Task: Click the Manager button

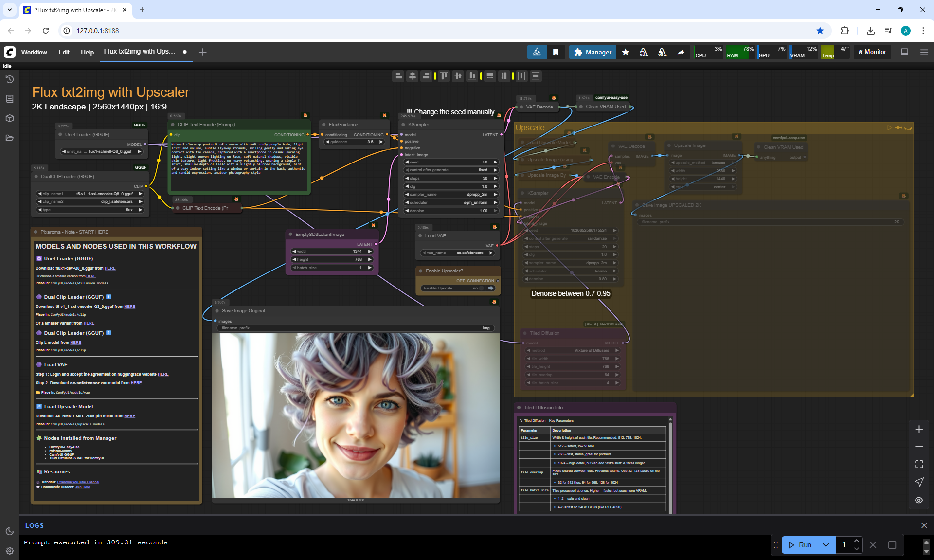Action: coord(593,52)
